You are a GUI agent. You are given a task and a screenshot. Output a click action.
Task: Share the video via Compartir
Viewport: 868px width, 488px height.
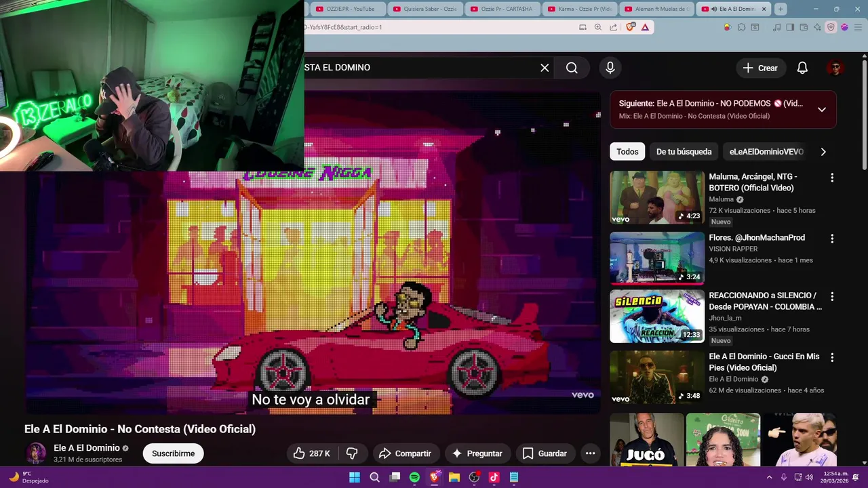[405, 453]
